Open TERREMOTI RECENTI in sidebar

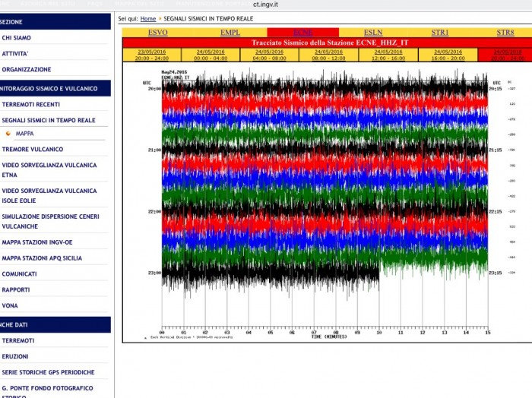pyautogui.click(x=31, y=104)
